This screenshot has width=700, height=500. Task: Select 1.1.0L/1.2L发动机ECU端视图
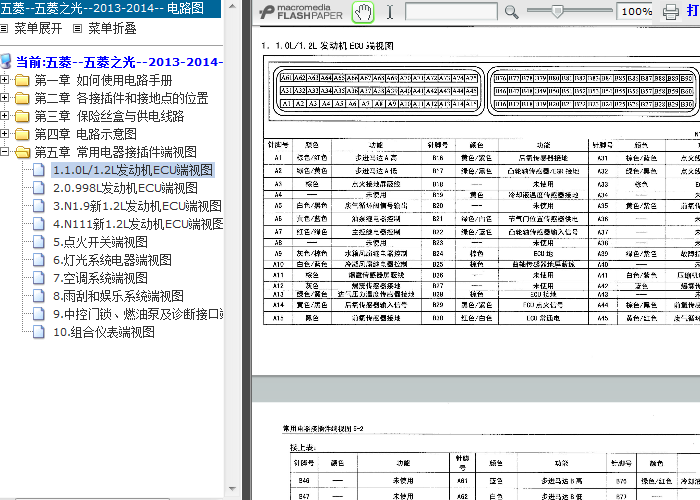coord(133,170)
